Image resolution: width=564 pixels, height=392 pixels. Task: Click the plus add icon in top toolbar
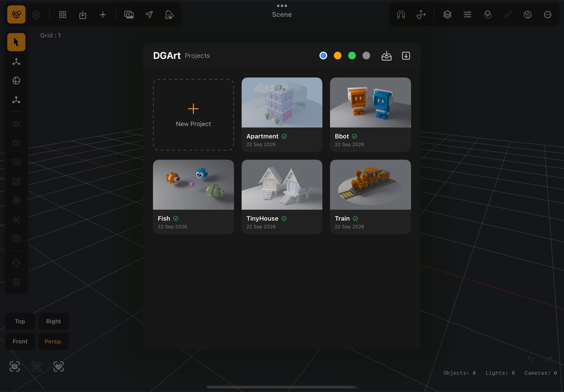(103, 15)
